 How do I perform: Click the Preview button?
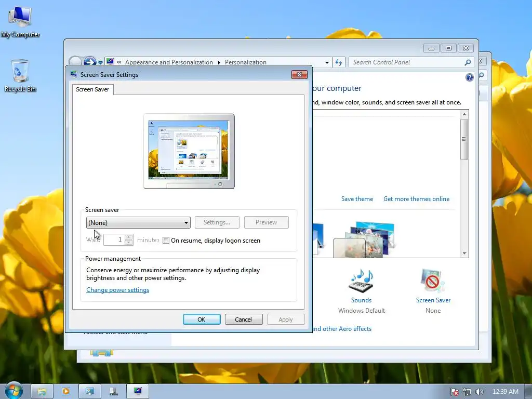coord(267,222)
